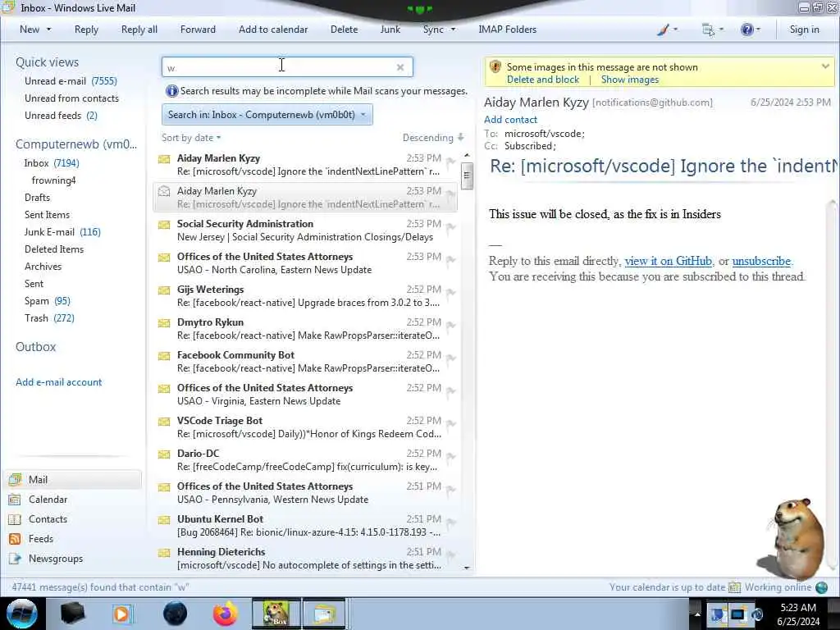Switch to the Windows Live Mail taskbar button
The image size is (840, 630).
[324, 614]
